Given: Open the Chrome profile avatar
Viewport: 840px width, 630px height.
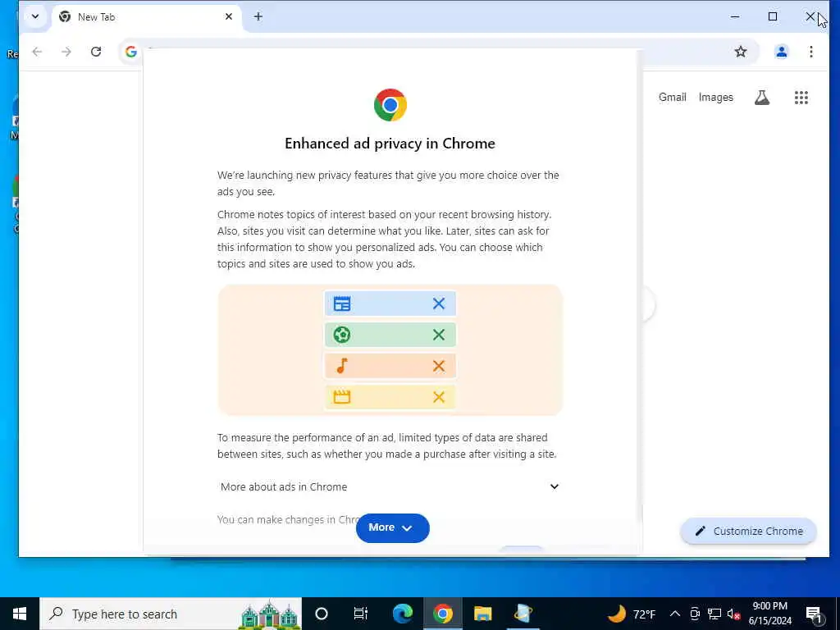Looking at the screenshot, I should [781, 52].
